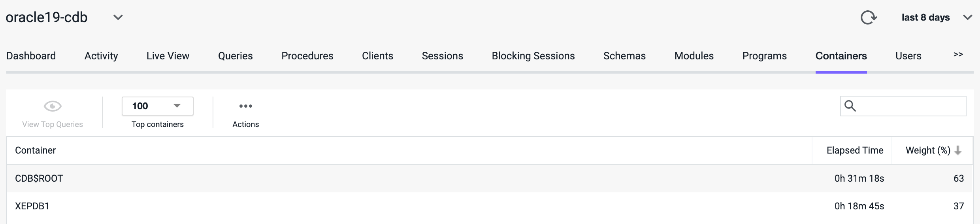Click the Weight sort arrow icon
This screenshot has height=224, width=980.
coord(958,150)
